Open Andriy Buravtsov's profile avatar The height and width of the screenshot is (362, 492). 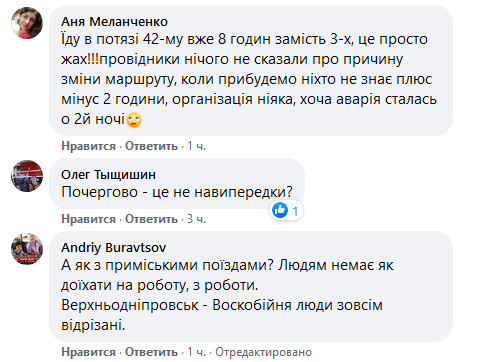click(x=27, y=249)
